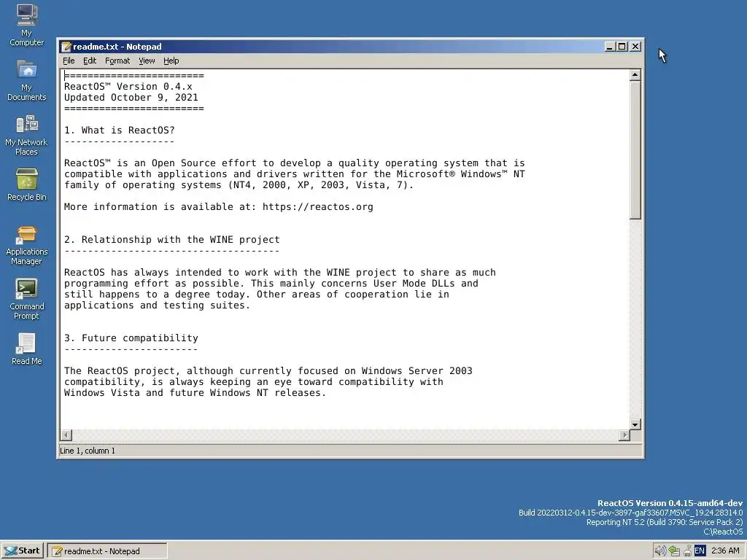Image resolution: width=747 pixels, height=560 pixels.
Task: Click line 'Windows Vista and future Windows NT releases.'
Action: (196, 393)
